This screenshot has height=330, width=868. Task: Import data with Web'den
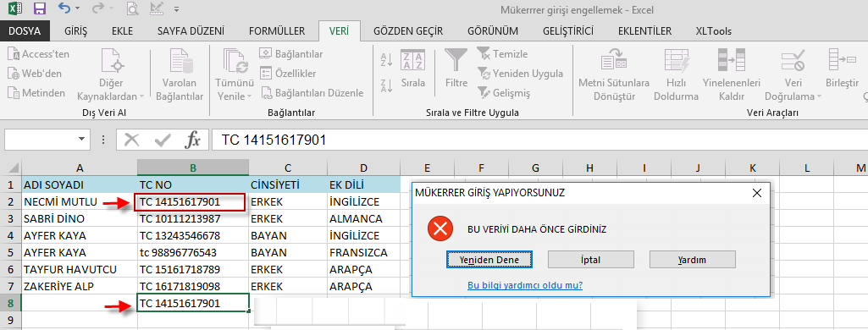point(35,73)
